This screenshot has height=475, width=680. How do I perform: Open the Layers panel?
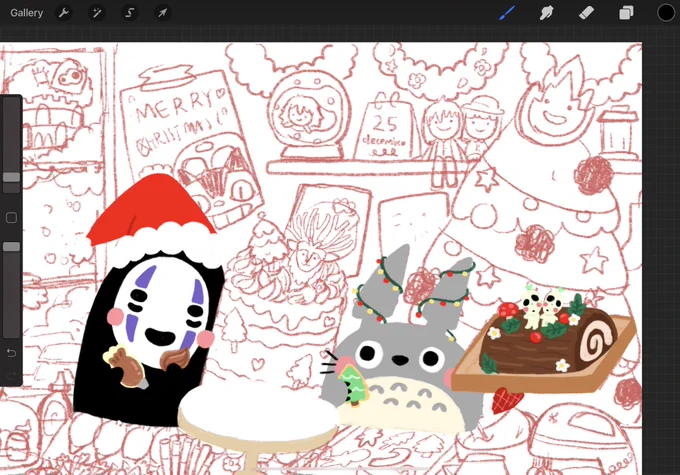pyautogui.click(x=626, y=13)
